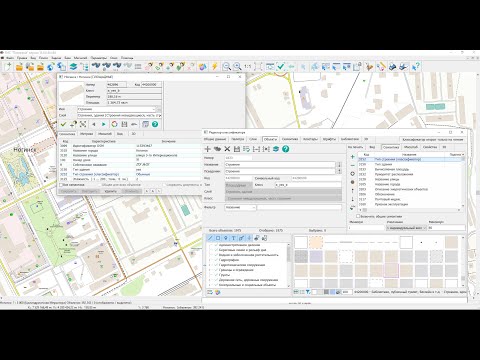
Task: Click the classifier read-only status button
Action: (x=433, y=139)
